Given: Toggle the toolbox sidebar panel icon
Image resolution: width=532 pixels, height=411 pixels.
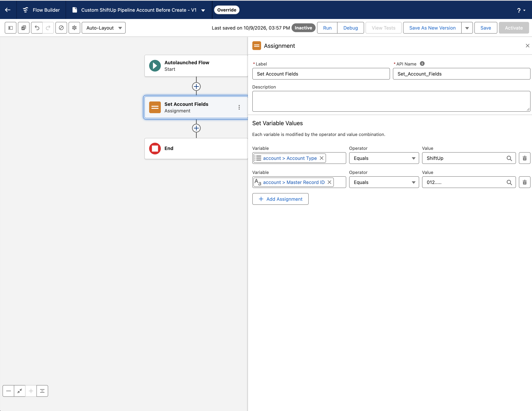Looking at the screenshot, I should [x=10, y=28].
